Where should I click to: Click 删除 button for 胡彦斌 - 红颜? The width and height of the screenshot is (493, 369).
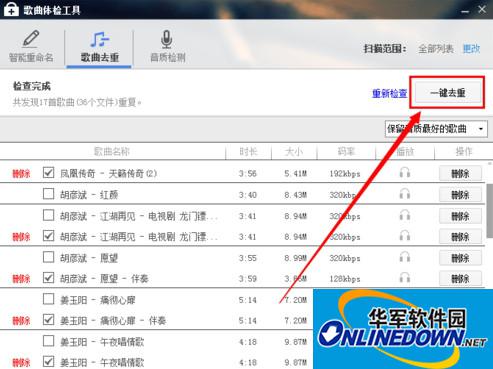tap(460, 195)
